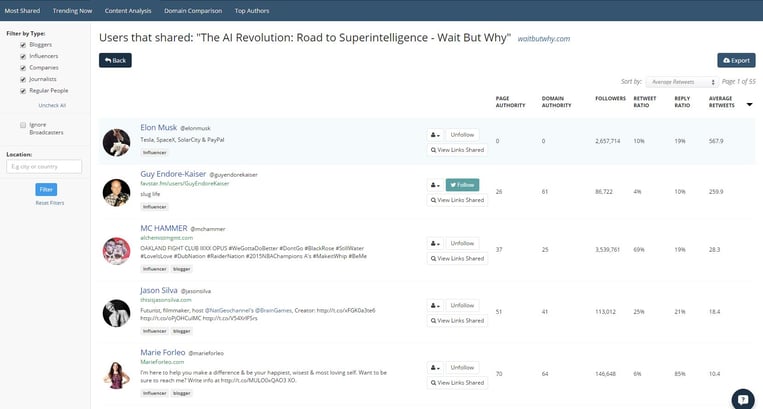Click the Uncheck All link
Viewport: 763px width, 409px height.
tap(52, 106)
